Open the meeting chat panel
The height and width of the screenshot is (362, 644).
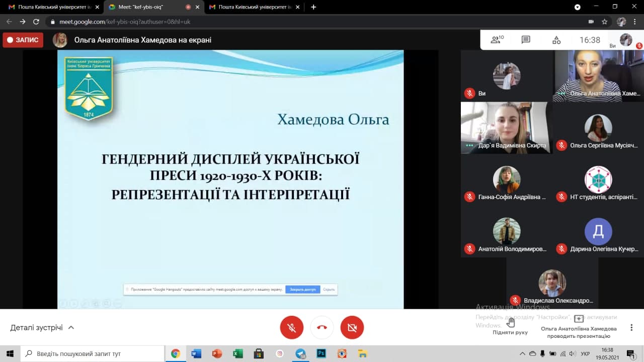(x=526, y=40)
